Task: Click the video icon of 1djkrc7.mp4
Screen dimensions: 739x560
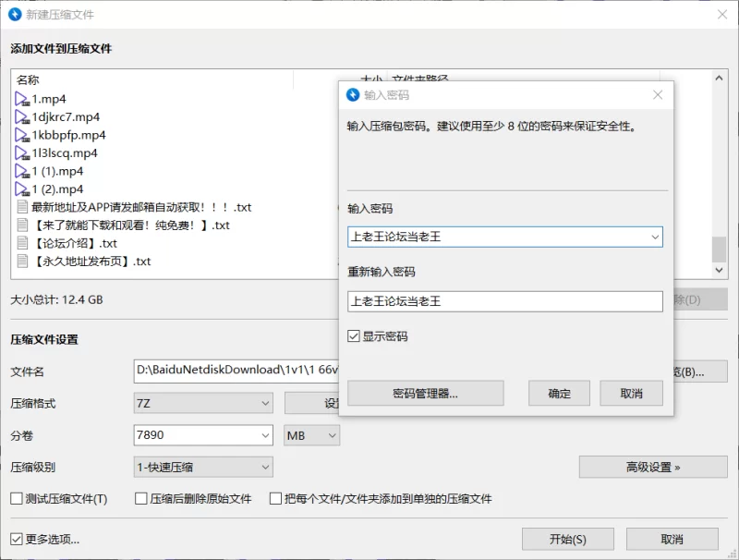Action: click(22, 117)
